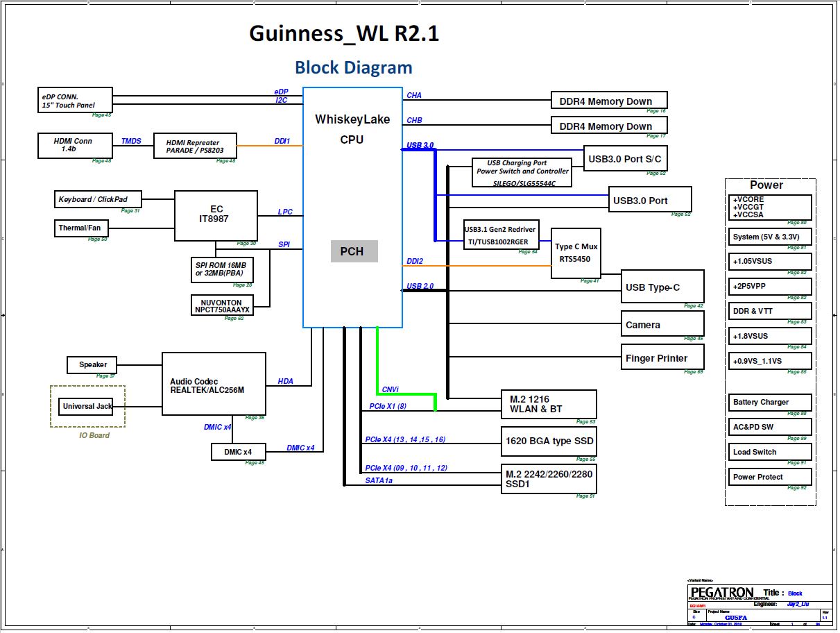Select the gray PCH box
Image resolution: width=840 pixels, height=633 pixels.
[x=354, y=251]
